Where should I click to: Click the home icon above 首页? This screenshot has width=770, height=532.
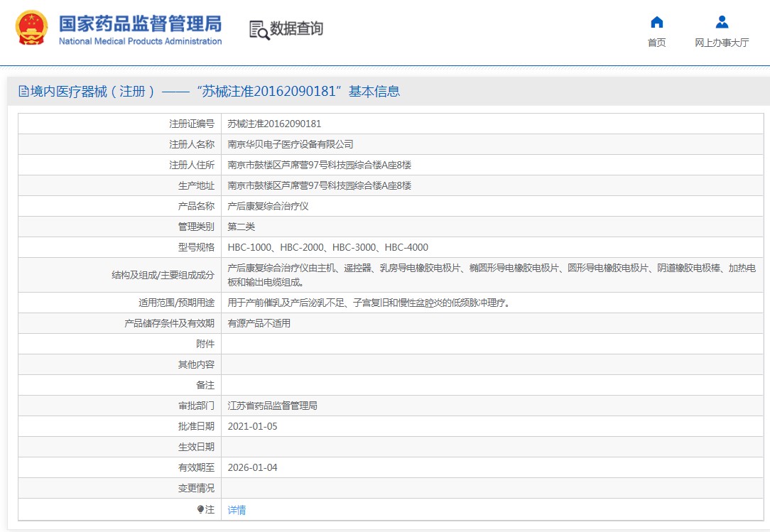pos(656,22)
